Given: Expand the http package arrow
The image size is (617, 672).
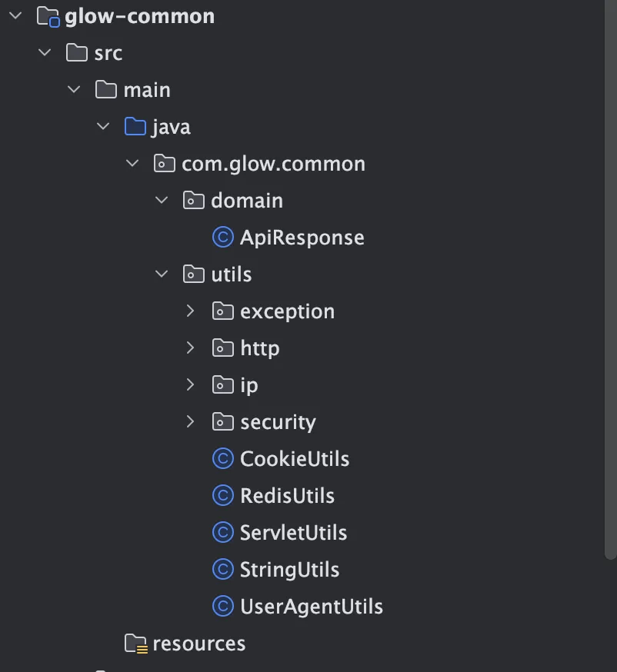Looking at the screenshot, I should (x=191, y=348).
